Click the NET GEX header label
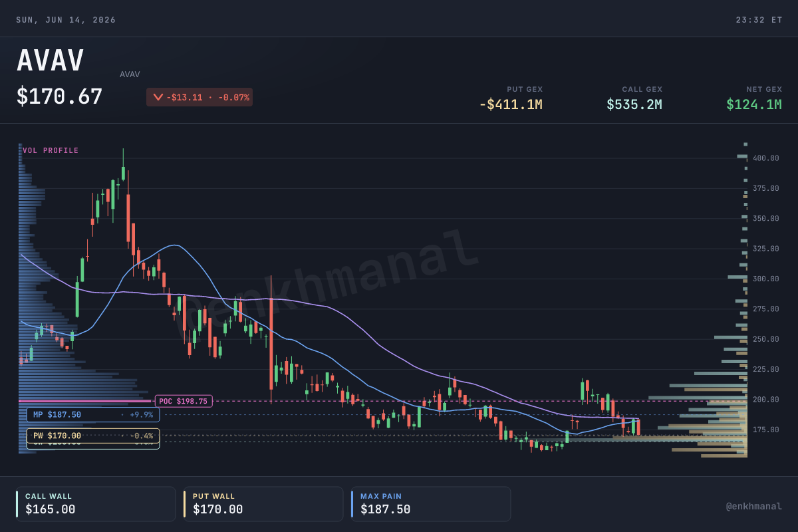 [x=764, y=89]
